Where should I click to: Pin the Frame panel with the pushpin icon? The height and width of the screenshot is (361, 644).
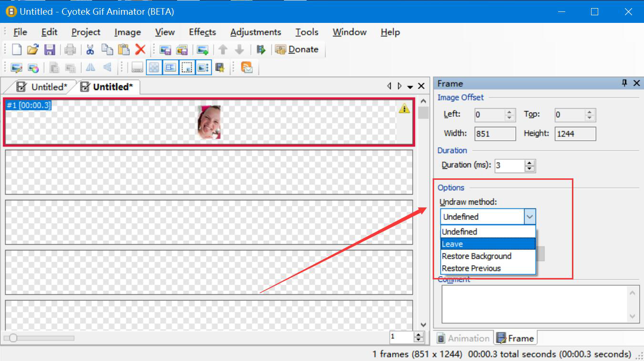[624, 83]
